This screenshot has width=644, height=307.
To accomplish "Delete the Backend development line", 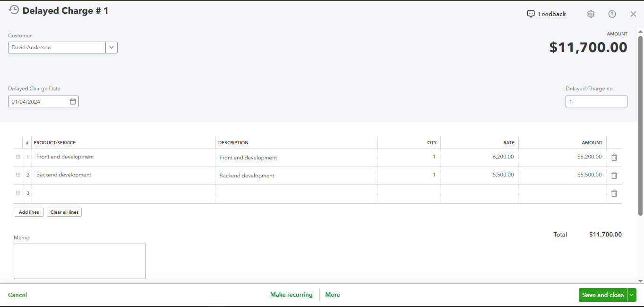I will (614, 175).
